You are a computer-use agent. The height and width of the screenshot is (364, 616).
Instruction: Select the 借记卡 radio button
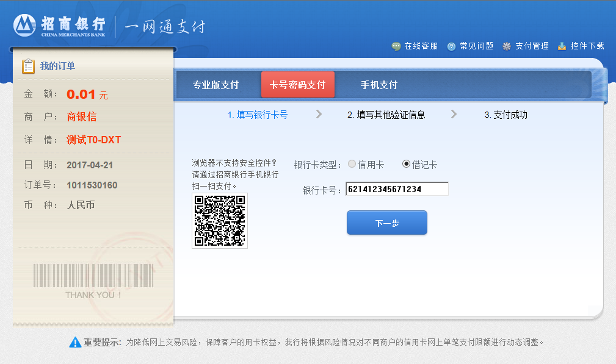[406, 164]
